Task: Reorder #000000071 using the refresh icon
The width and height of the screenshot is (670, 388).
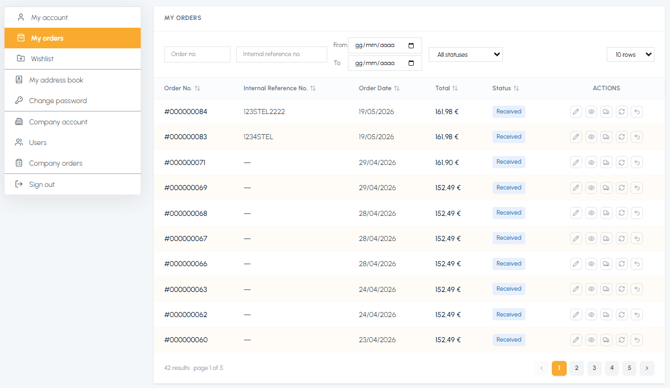Action: click(x=622, y=162)
